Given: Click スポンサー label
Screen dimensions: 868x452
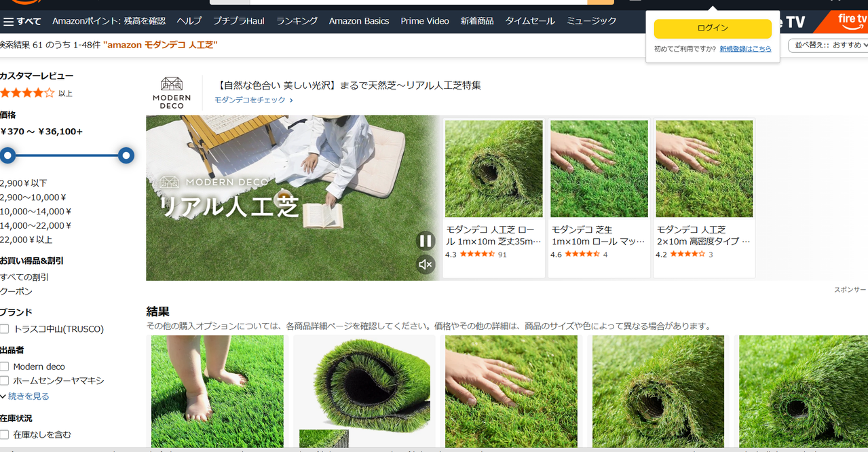Looking at the screenshot, I should tap(850, 290).
